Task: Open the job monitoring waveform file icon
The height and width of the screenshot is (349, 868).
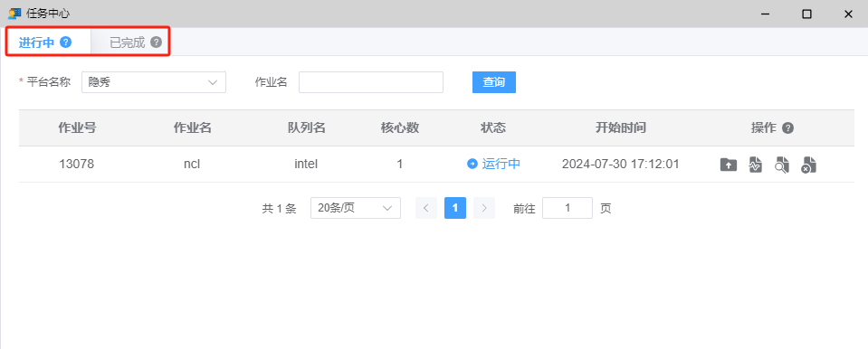Action: click(x=755, y=165)
